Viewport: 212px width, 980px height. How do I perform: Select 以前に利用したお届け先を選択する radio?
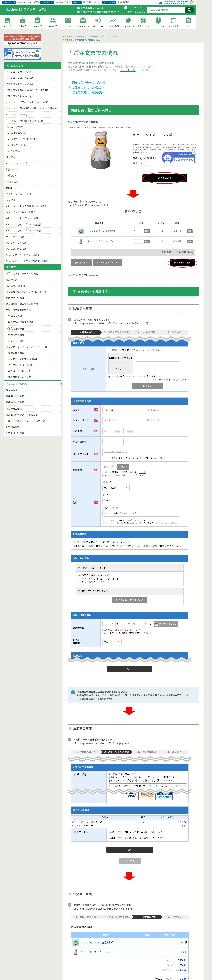point(80,579)
